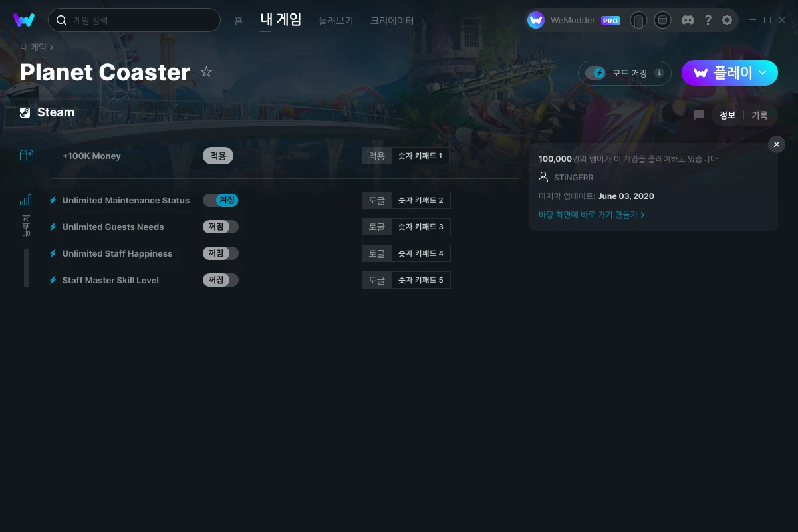Click the Planet Coaster title
The width and height of the screenshot is (798, 532).
point(105,72)
